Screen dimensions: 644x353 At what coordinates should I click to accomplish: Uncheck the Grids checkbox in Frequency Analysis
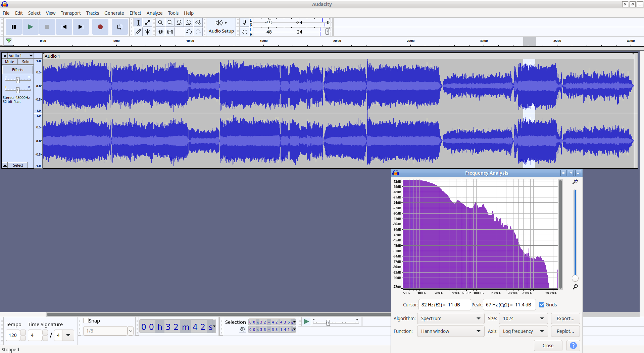pos(542,305)
